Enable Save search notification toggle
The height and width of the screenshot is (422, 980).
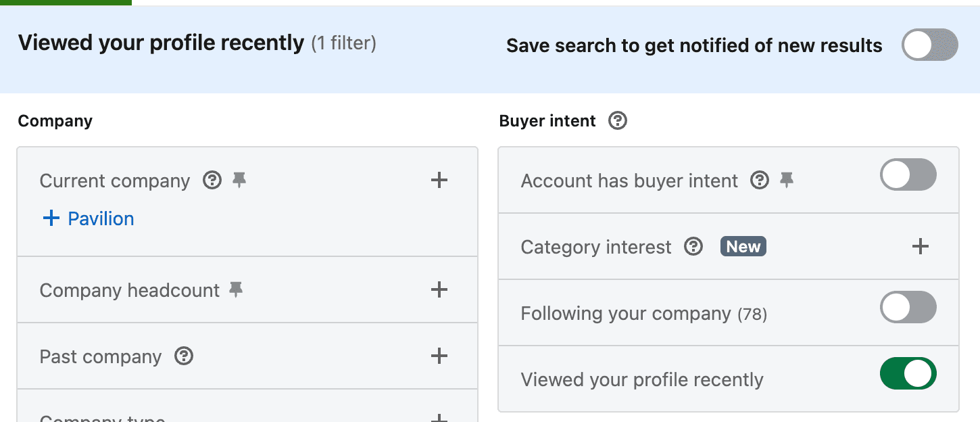[929, 45]
